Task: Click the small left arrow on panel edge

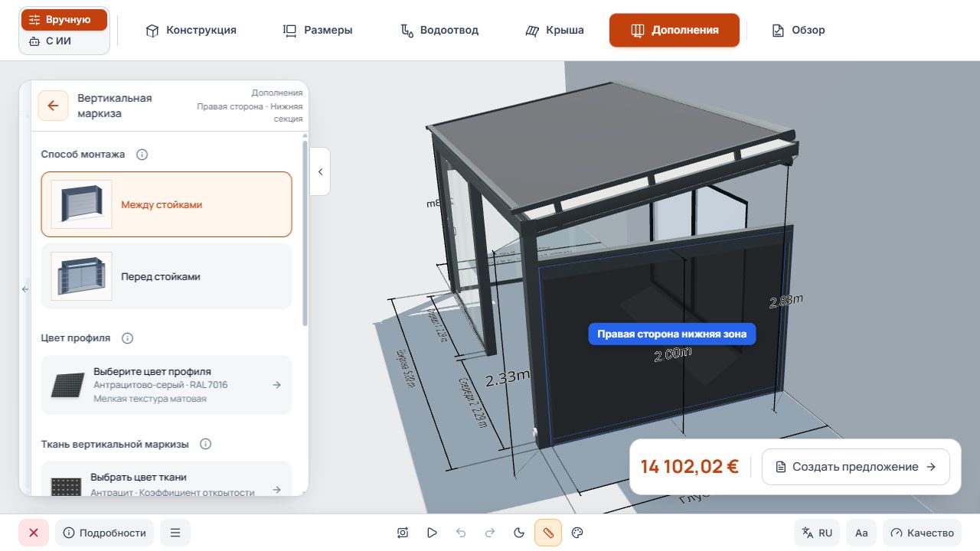Action: point(25,289)
